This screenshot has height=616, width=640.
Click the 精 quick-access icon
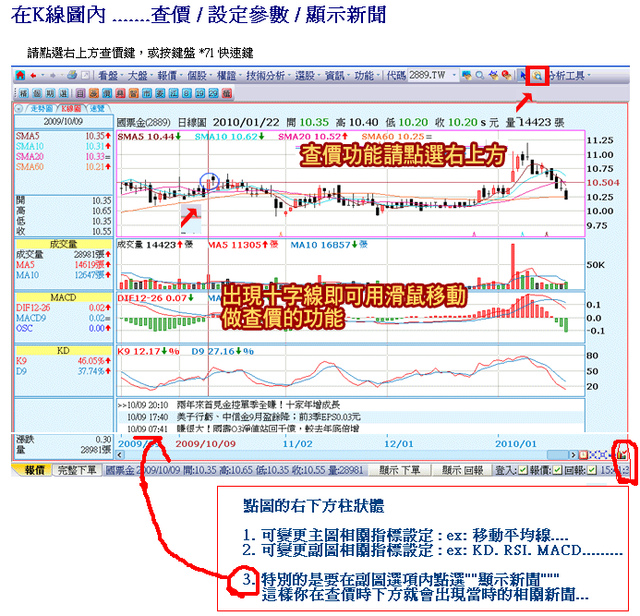(24, 93)
